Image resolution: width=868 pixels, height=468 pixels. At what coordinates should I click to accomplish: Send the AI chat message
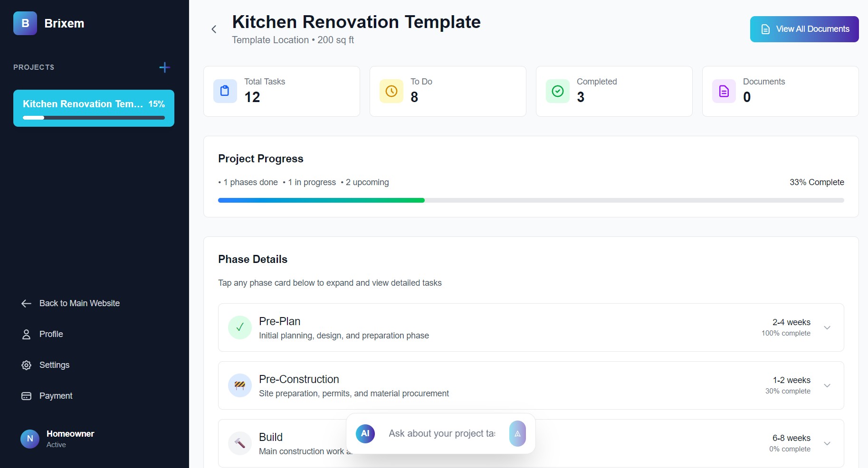coord(517,434)
